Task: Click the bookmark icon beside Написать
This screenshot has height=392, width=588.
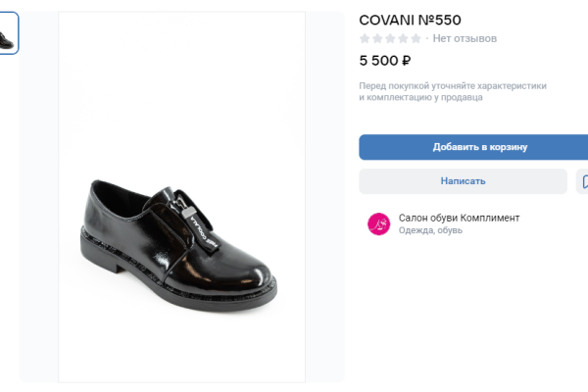Action: (583, 181)
